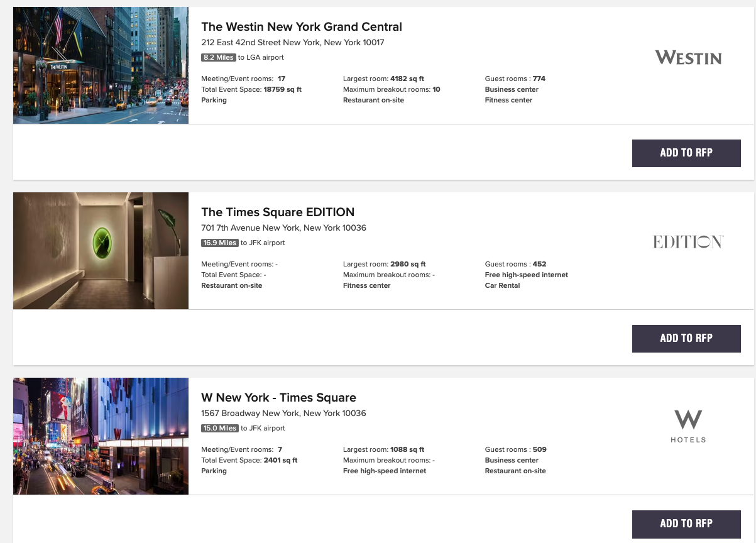Click the EDITION's Car Rental amenity
The image size is (756, 543).
click(x=502, y=285)
